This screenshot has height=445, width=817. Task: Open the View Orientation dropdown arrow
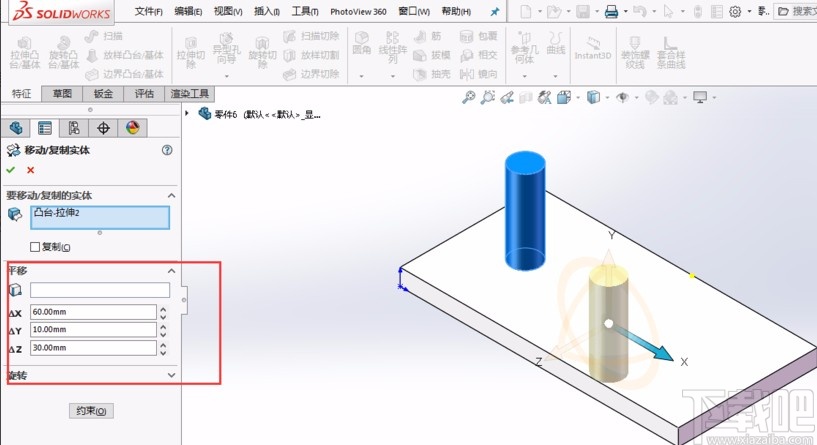(578, 97)
